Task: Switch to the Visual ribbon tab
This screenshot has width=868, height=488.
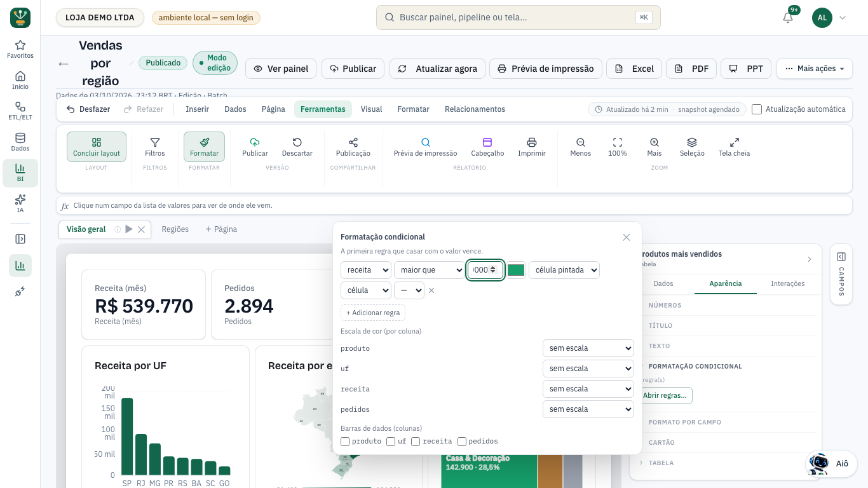Action: tap(371, 109)
